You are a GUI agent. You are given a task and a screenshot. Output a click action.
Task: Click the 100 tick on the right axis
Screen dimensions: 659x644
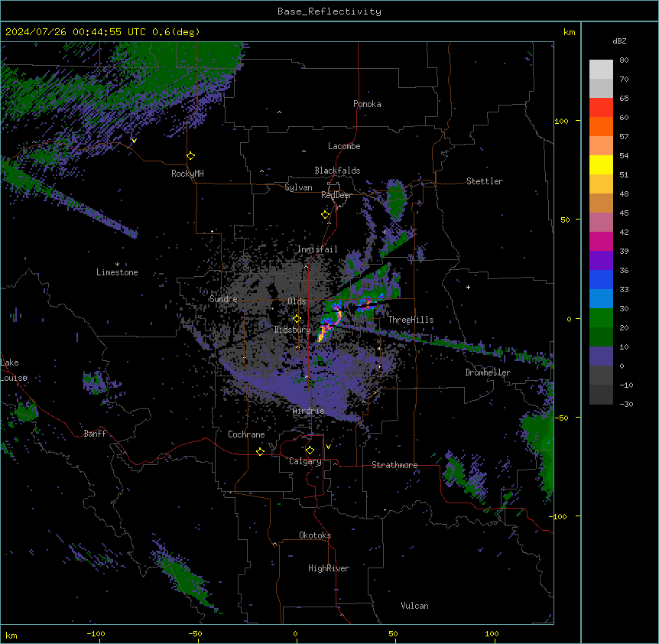(561, 121)
